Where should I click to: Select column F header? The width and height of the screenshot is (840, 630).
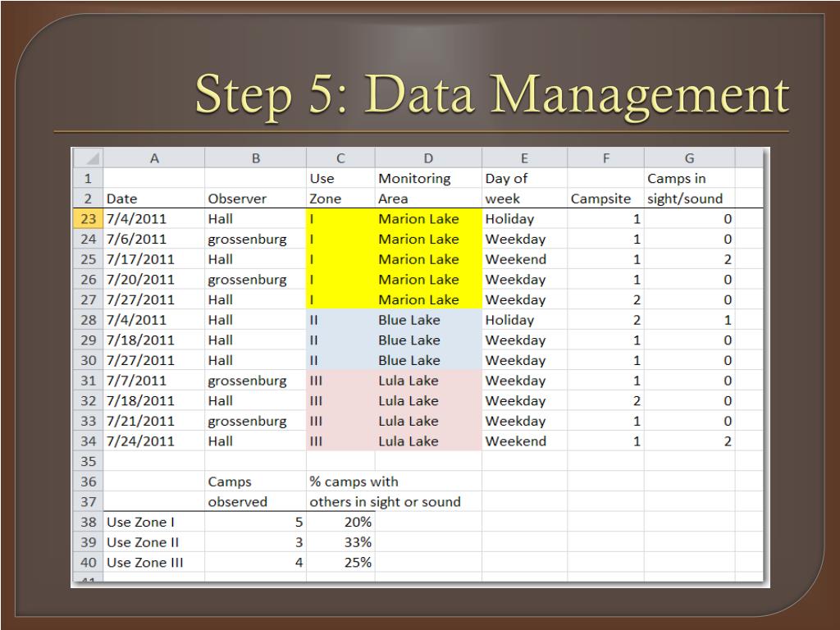pos(606,158)
